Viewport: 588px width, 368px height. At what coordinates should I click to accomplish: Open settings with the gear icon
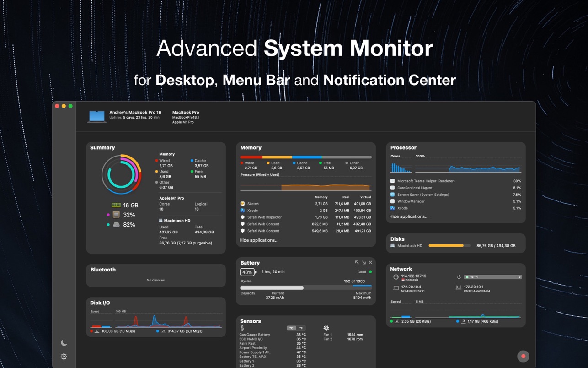click(x=64, y=357)
